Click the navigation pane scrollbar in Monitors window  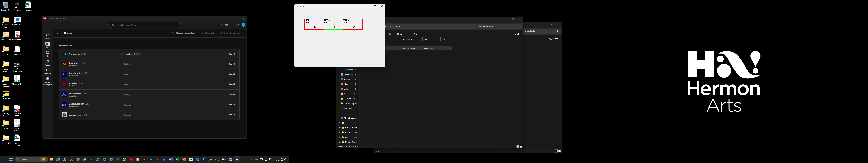pyautogui.click(x=358, y=98)
